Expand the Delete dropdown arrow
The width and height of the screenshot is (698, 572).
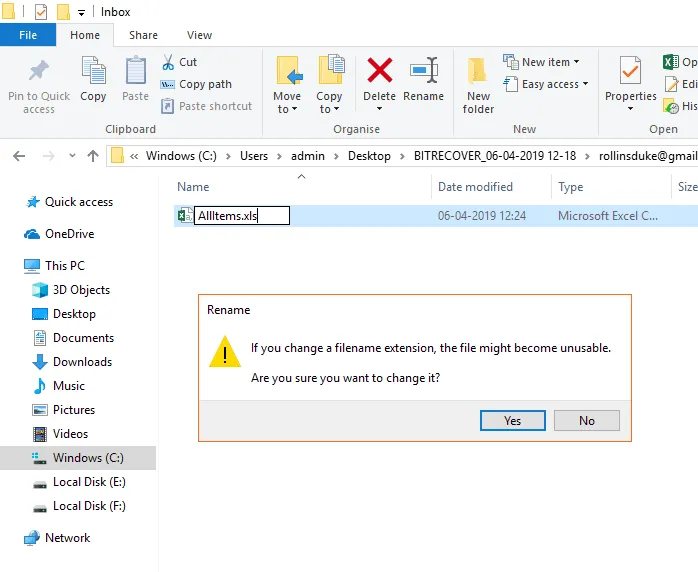click(x=379, y=109)
